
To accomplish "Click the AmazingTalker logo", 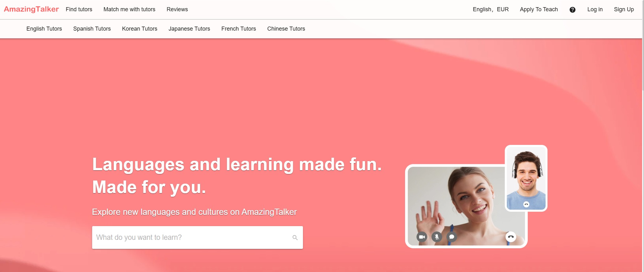I will 31,9.
